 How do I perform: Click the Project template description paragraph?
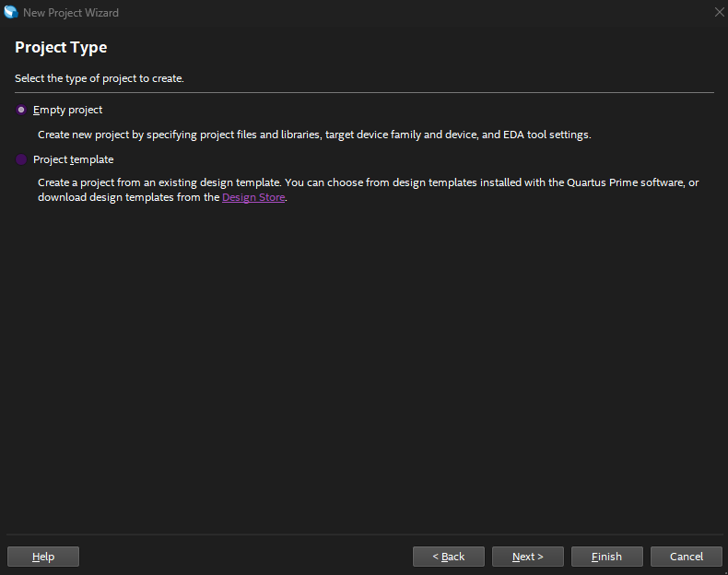(x=368, y=182)
